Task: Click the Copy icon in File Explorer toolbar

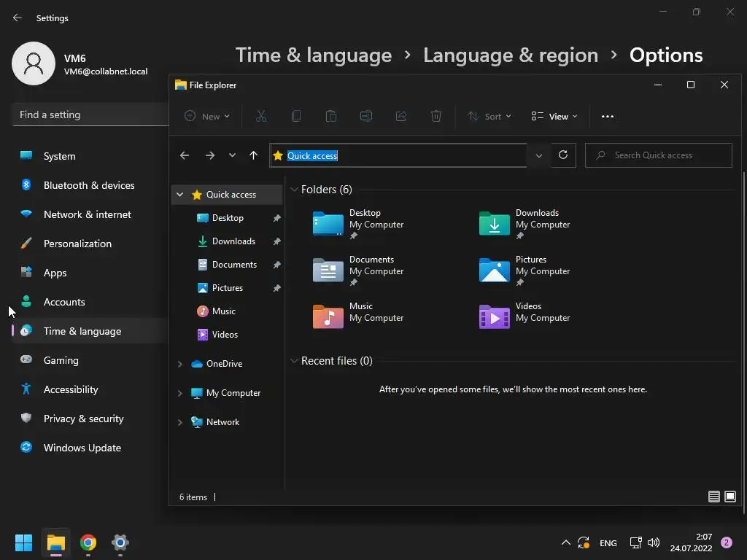Action: click(296, 116)
